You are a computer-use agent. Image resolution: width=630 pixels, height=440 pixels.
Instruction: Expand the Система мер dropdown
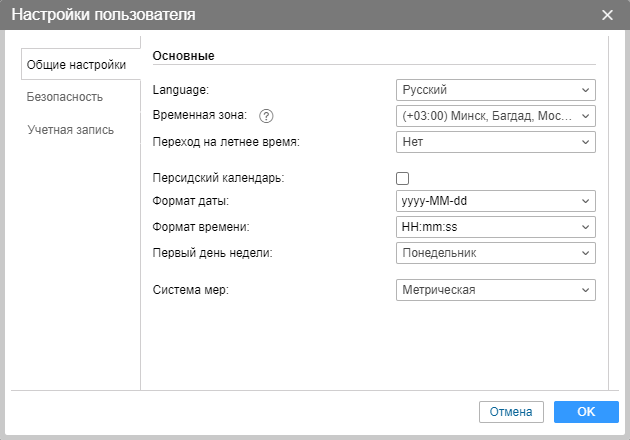495,290
